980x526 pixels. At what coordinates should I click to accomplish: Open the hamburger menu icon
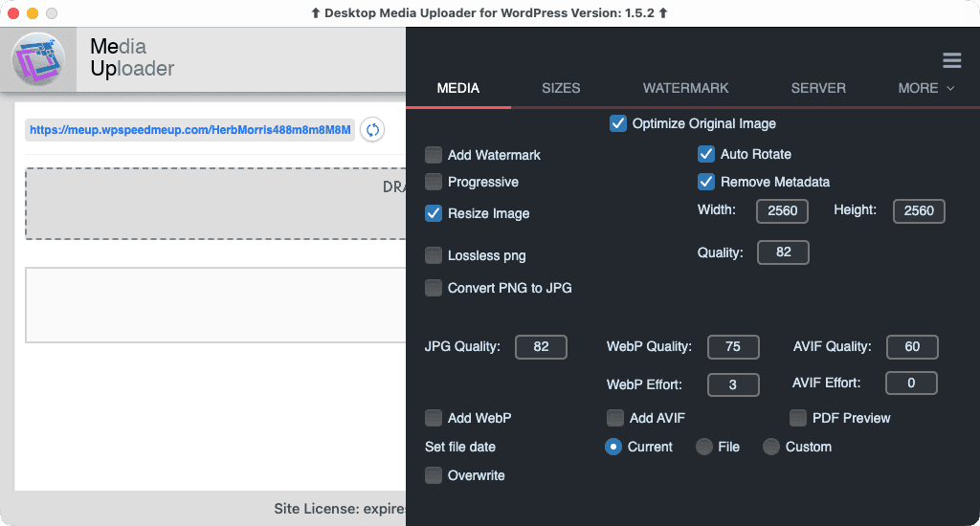pyautogui.click(x=952, y=60)
